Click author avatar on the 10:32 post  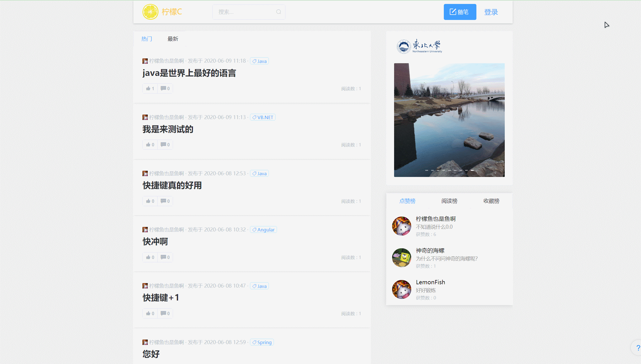[x=145, y=229]
